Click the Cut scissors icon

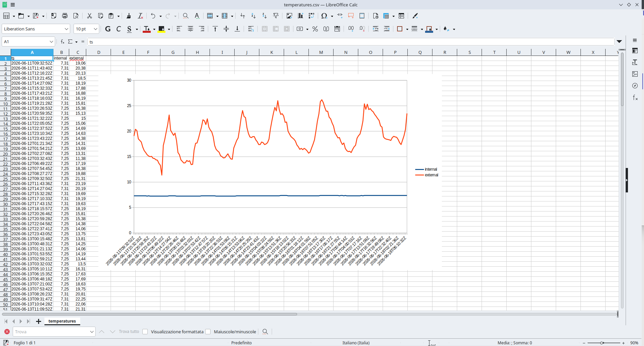(x=89, y=16)
